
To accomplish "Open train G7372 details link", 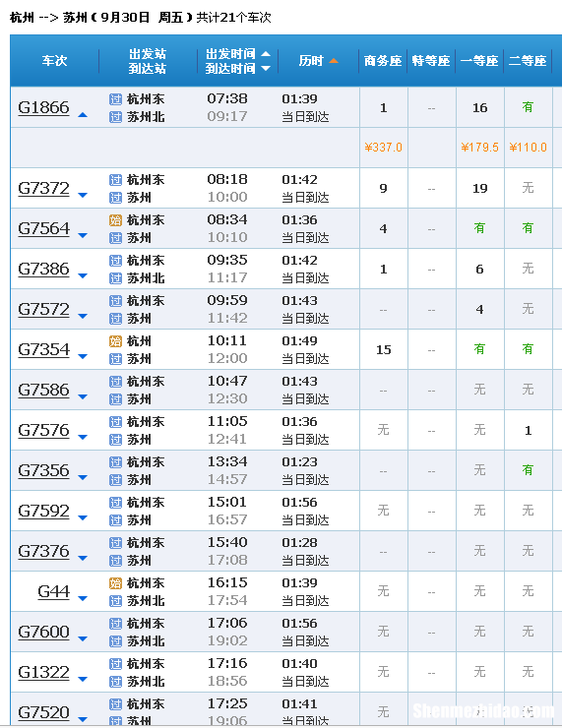I will (43, 189).
